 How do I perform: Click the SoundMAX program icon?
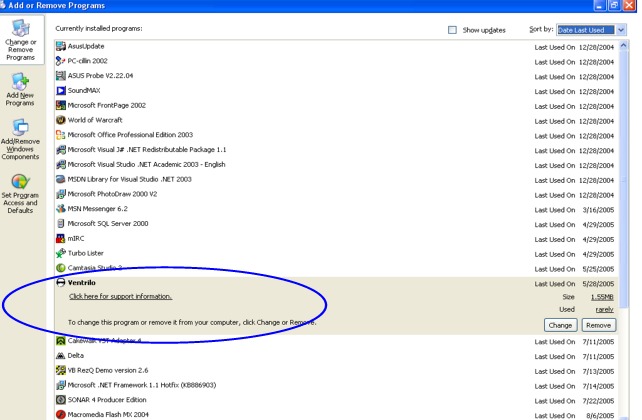tap(61, 90)
